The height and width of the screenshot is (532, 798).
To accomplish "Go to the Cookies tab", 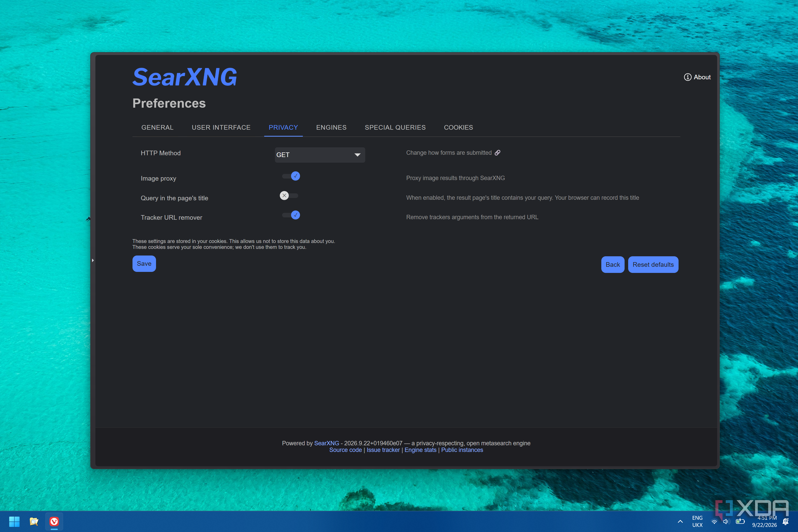I will (x=458, y=128).
